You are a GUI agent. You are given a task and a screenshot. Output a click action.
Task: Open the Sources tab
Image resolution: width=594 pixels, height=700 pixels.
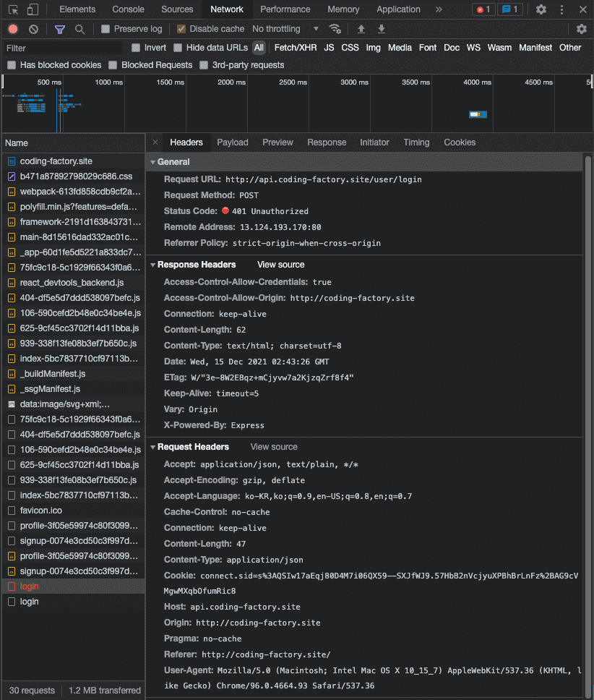click(177, 9)
